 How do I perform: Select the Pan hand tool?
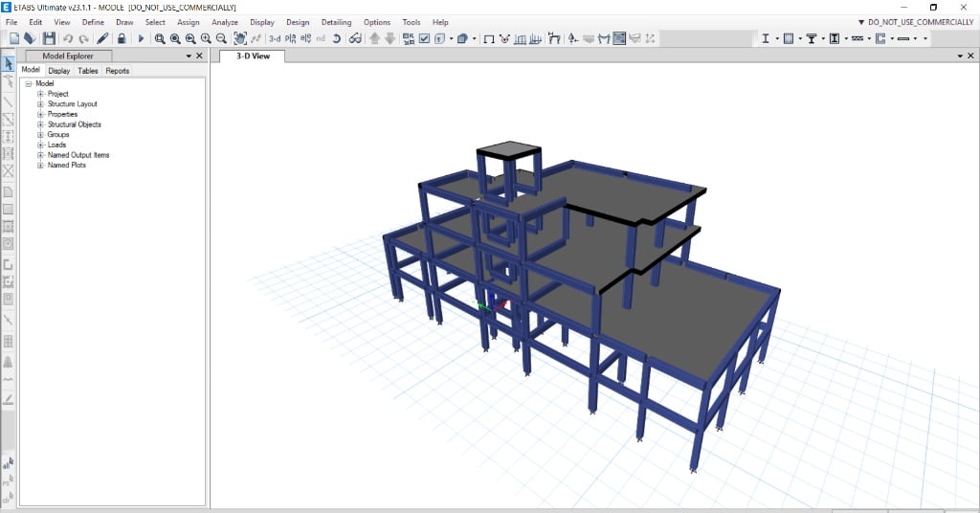pyautogui.click(x=240, y=38)
